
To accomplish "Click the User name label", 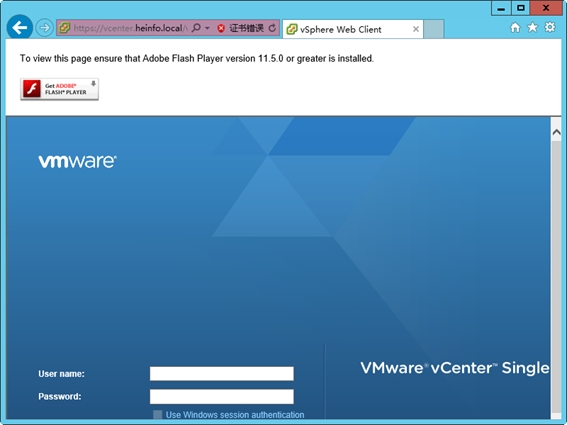I will click(61, 374).
